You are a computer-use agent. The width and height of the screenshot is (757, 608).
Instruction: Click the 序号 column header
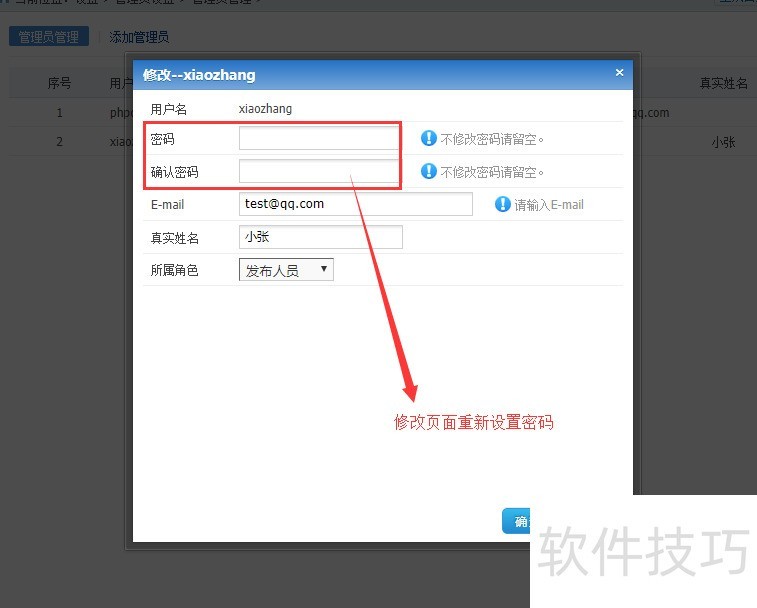[60, 83]
